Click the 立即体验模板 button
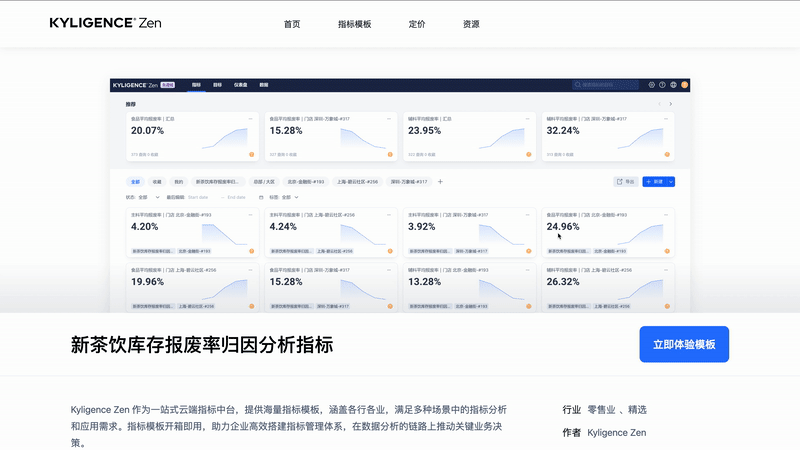 point(684,344)
